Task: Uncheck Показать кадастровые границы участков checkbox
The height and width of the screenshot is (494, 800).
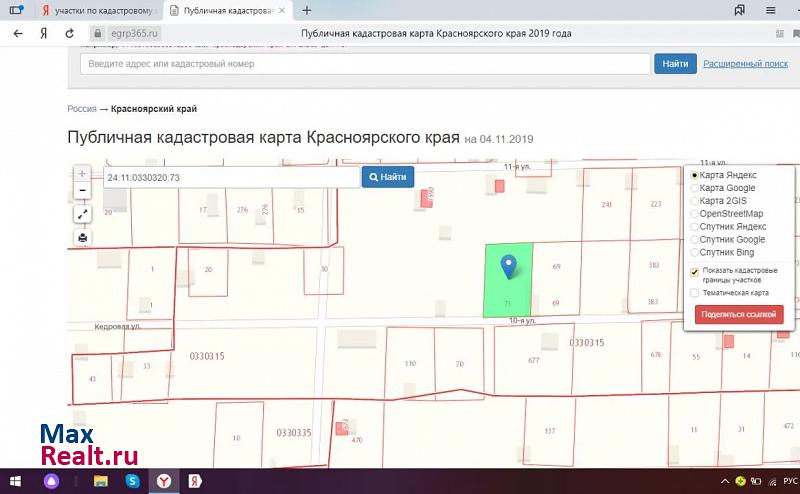Action: click(695, 271)
